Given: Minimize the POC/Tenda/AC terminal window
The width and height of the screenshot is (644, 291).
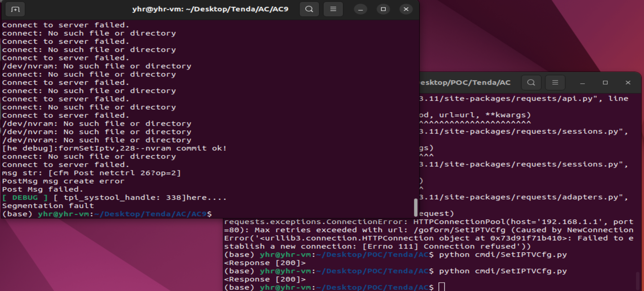Looking at the screenshot, I should (583, 83).
